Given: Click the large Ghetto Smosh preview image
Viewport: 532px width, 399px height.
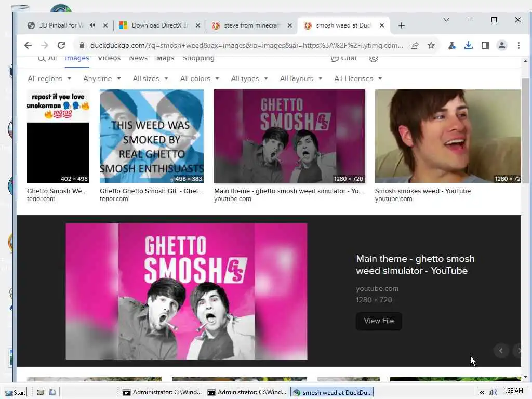Looking at the screenshot, I should point(187,291).
